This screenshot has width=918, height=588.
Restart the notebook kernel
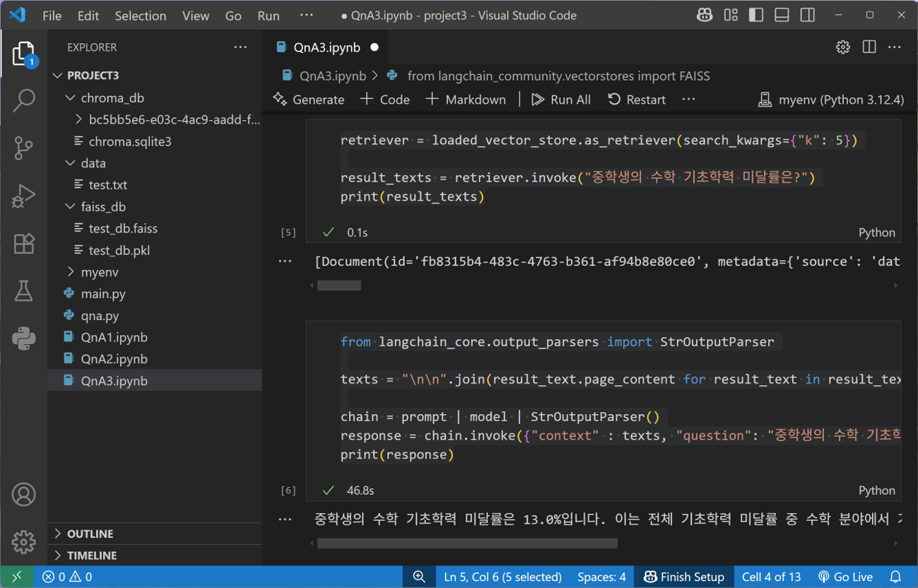[637, 100]
